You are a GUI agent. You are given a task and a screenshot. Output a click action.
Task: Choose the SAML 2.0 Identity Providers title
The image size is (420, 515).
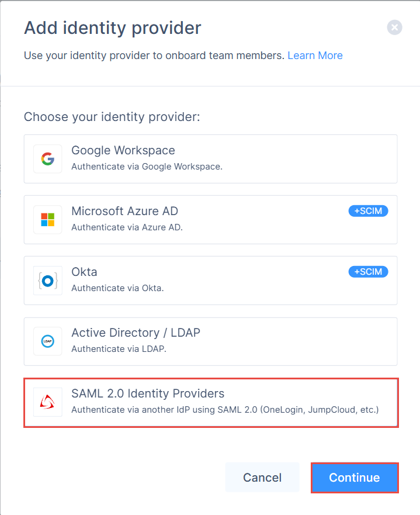click(148, 393)
